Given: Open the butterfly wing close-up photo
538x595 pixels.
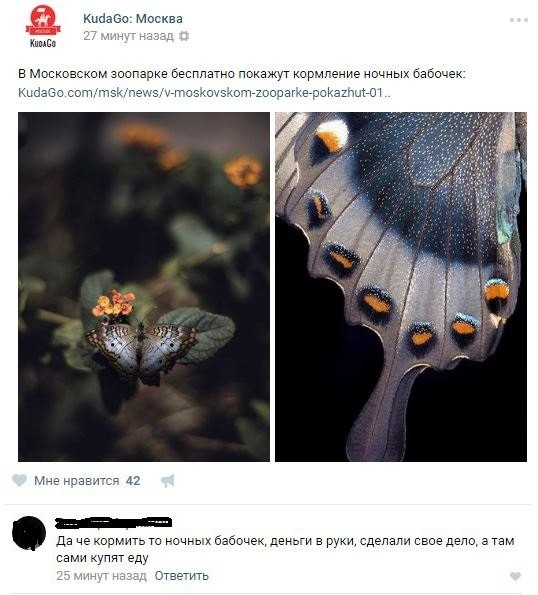Looking at the screenshot, I should [401, 287].
